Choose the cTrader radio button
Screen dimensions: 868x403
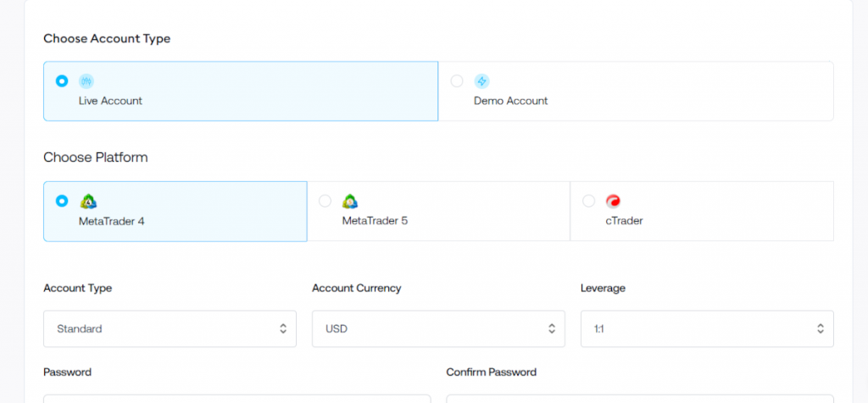tap(588, 201)
